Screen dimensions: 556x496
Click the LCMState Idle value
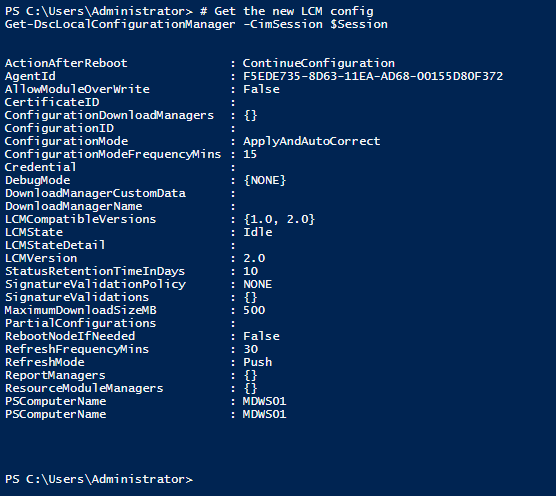[x=258, y=232]
